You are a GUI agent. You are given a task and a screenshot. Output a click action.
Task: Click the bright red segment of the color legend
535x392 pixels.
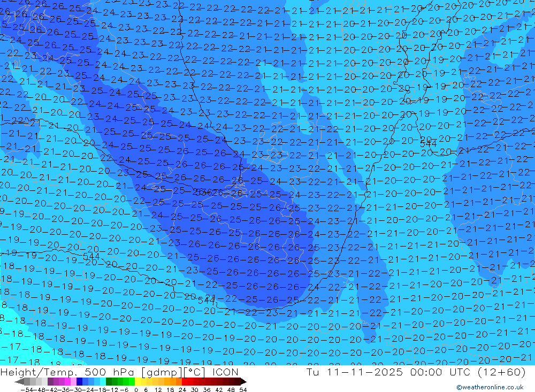tap(185, 382)
